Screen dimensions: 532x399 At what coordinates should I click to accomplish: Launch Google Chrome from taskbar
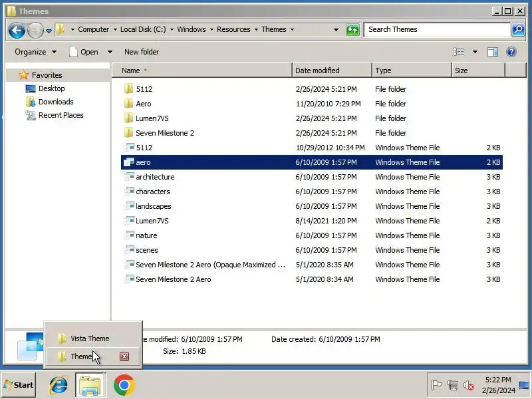(124, 385)
